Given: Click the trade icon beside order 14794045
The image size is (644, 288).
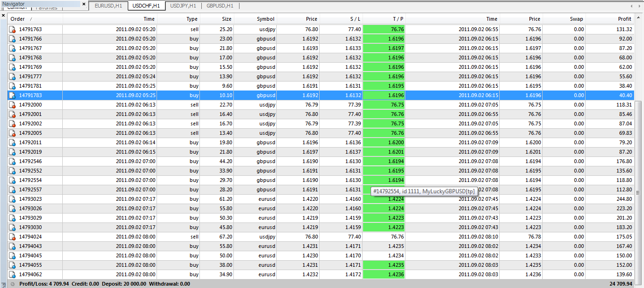Looking at the screenshot, I should click(x=13, y=255).
